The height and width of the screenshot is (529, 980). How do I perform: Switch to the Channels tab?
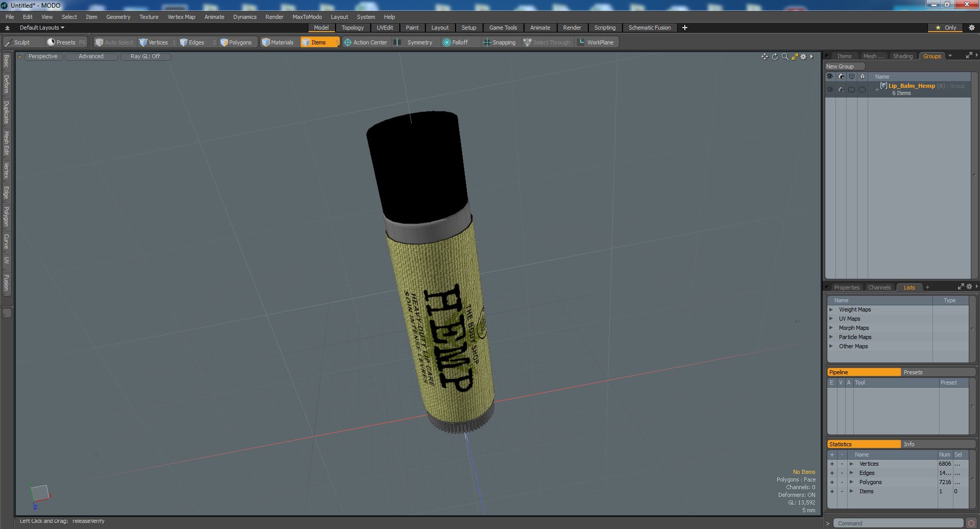[x=879, y=287]
